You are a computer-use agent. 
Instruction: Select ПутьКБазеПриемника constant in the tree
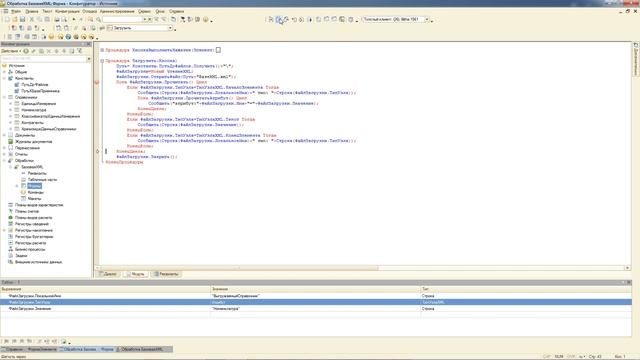(x=40, y=91)
